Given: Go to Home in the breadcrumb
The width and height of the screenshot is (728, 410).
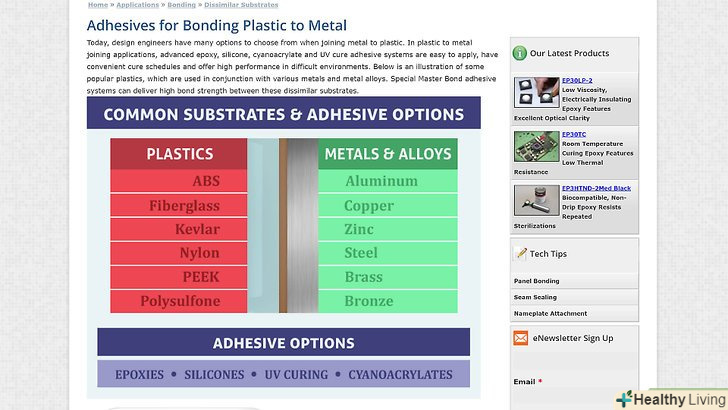Looking at the screenshot, I should click(x=97, y=5).
